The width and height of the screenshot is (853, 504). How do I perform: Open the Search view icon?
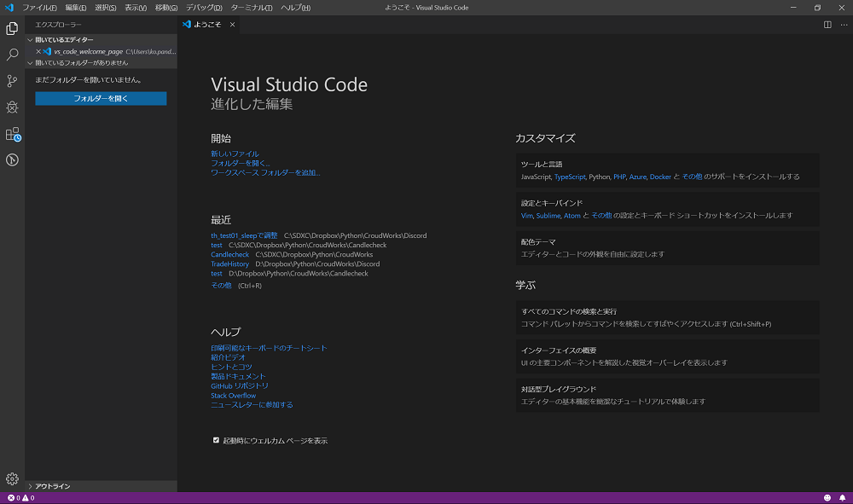(12, 55)
